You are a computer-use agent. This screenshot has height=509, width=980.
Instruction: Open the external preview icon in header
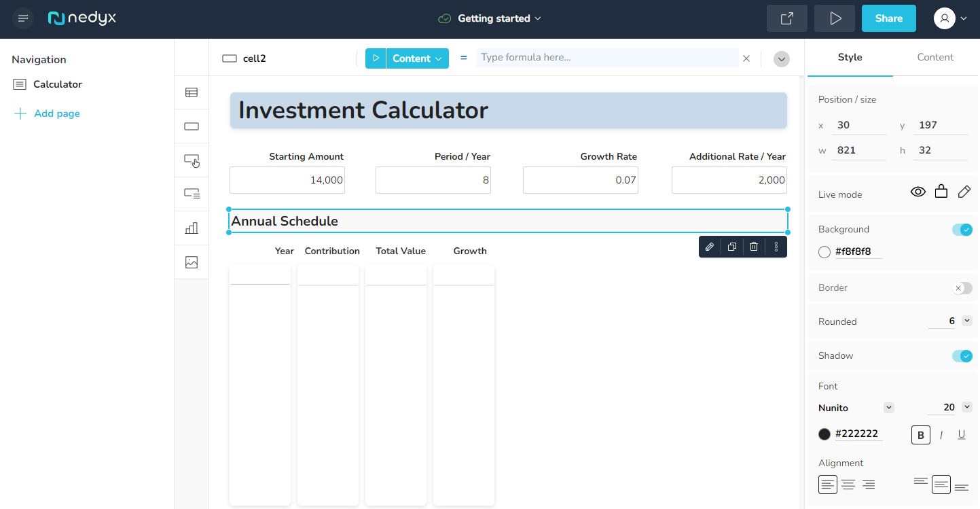pos(786,18)
